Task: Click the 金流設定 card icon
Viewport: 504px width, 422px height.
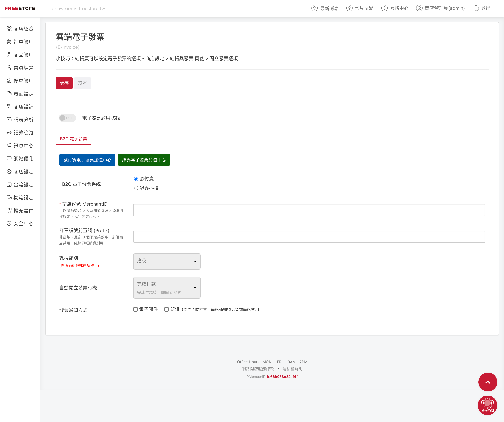Action: [x=9, y=185]
